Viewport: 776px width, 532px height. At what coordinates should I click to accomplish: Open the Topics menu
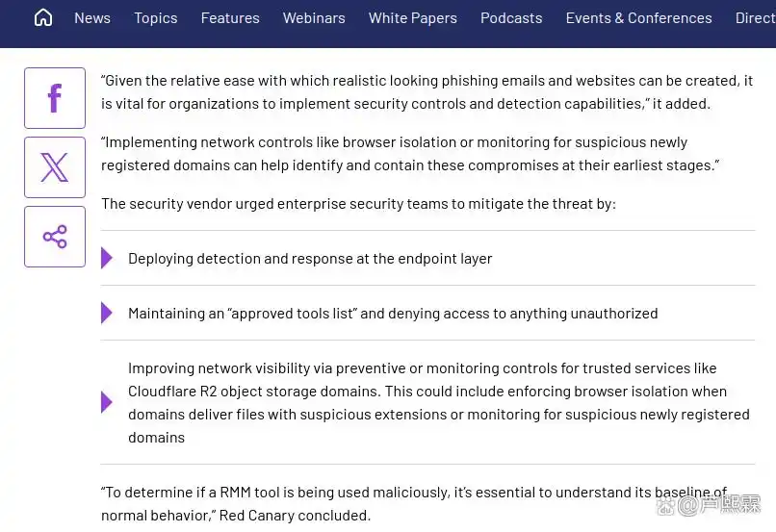click(x=156, y=18)
